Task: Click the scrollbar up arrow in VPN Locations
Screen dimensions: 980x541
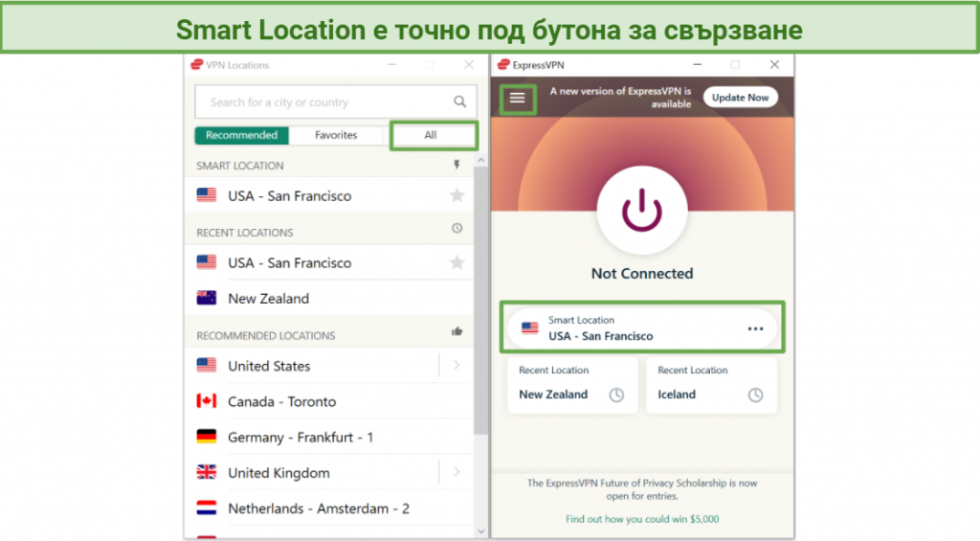Action: pyautogui.click(x=480, y=161)
